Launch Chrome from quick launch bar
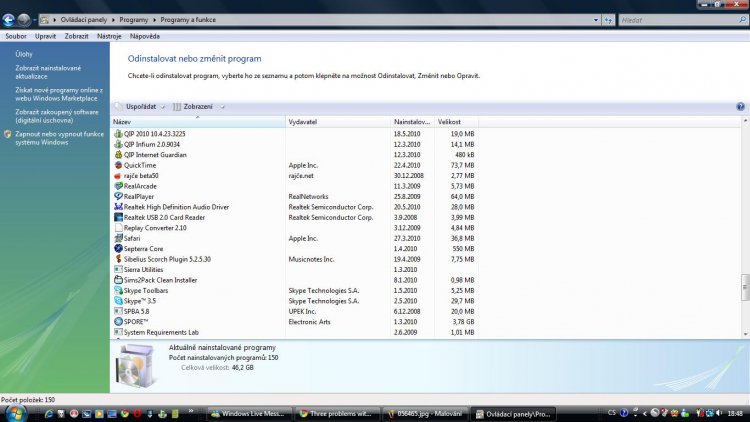The height and width of the screenshot is (422, 750). click(125, 414)
